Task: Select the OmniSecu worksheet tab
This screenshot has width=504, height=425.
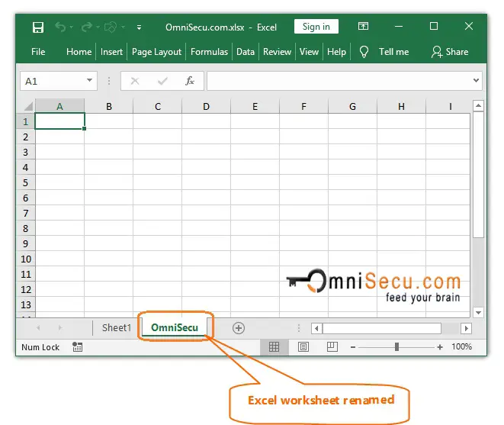Action: (175, 327)
